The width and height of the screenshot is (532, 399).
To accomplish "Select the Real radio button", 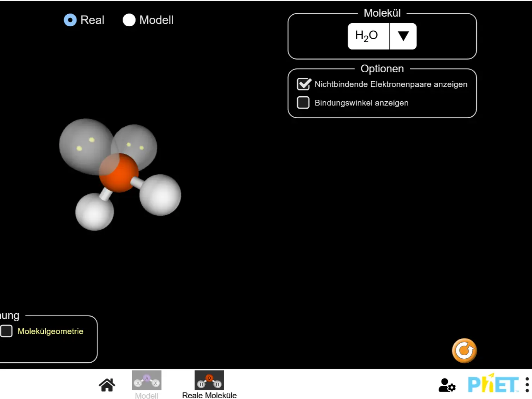I will click(x=70, y=20).
